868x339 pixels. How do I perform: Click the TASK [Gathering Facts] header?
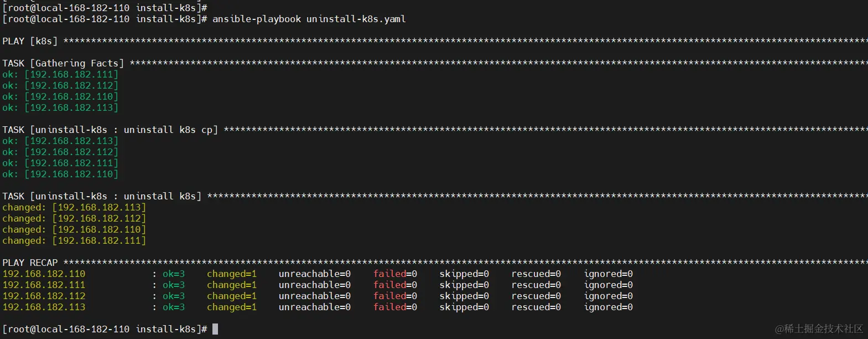[x=63, y=63]
